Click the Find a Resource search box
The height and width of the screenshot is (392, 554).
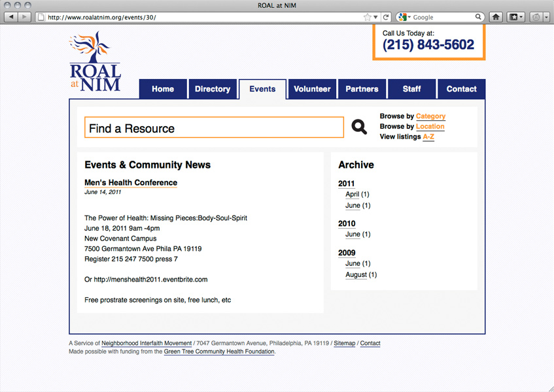pyautogui.click(x=214, y=127)
